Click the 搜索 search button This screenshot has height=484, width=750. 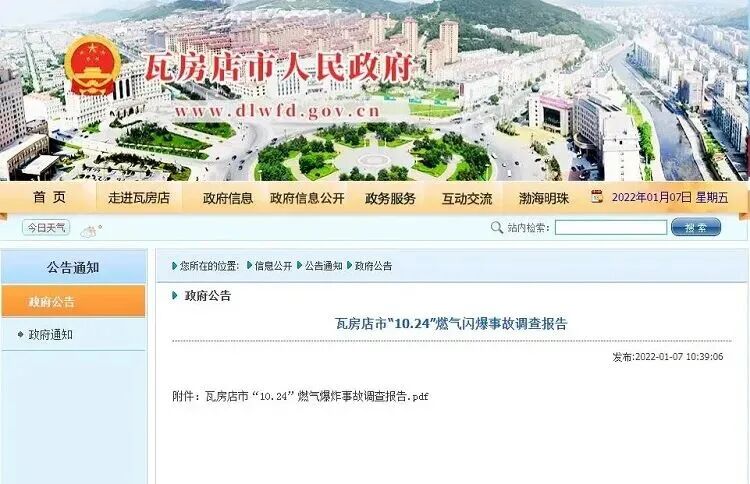coord(696,227)
